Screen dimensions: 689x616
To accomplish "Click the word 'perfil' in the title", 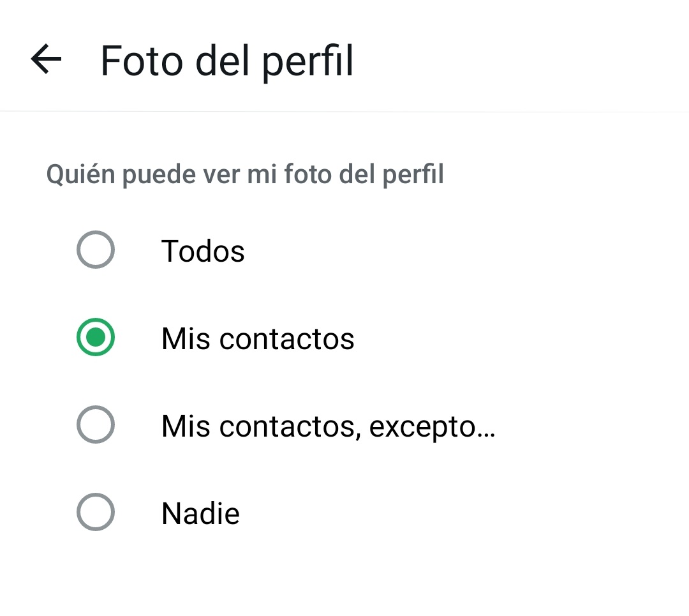I will 307,62.
